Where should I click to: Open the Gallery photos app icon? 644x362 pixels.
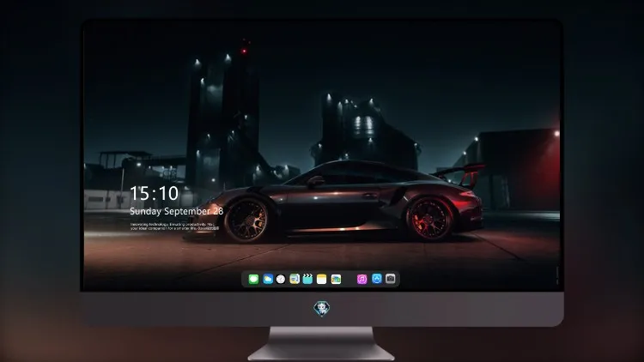[x=336, y=279]
